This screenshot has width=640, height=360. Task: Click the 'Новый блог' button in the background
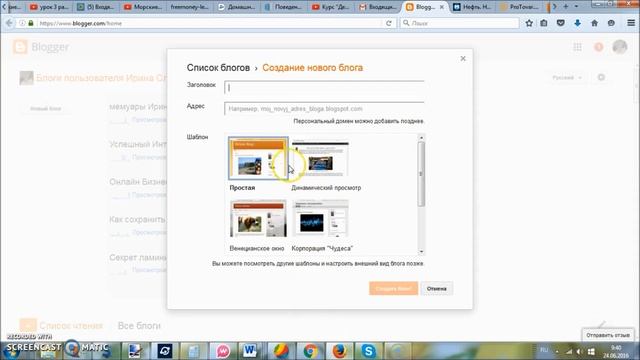point(46,109)
